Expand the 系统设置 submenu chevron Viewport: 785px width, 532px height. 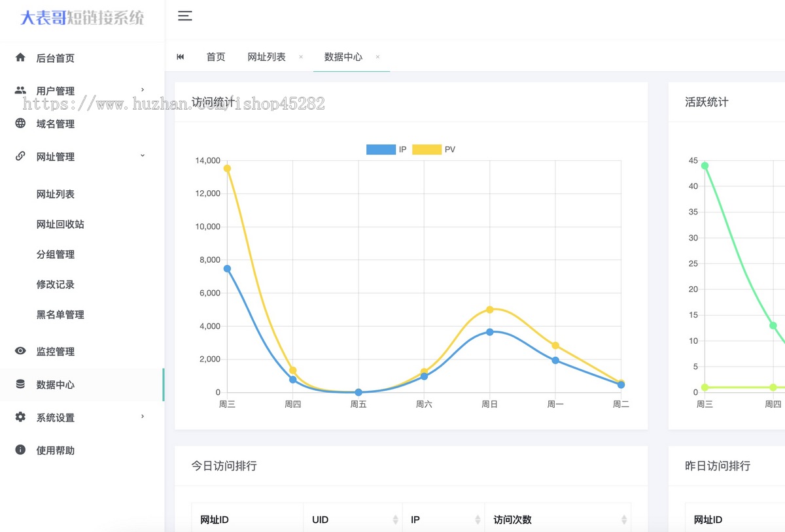tap(143, 416)
